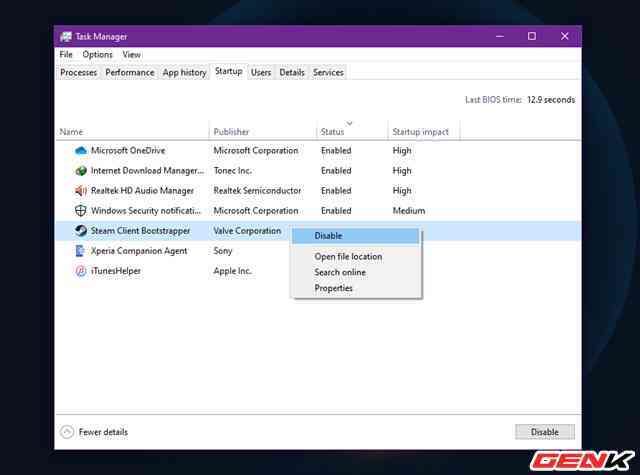Switch to the App history tab

point(184,73)
